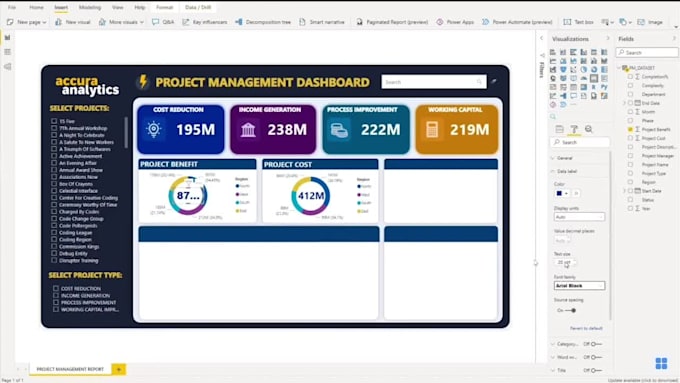The image size is (680, 383).
Task: Insert Smart narrative visual
Action: coord(322,22)
